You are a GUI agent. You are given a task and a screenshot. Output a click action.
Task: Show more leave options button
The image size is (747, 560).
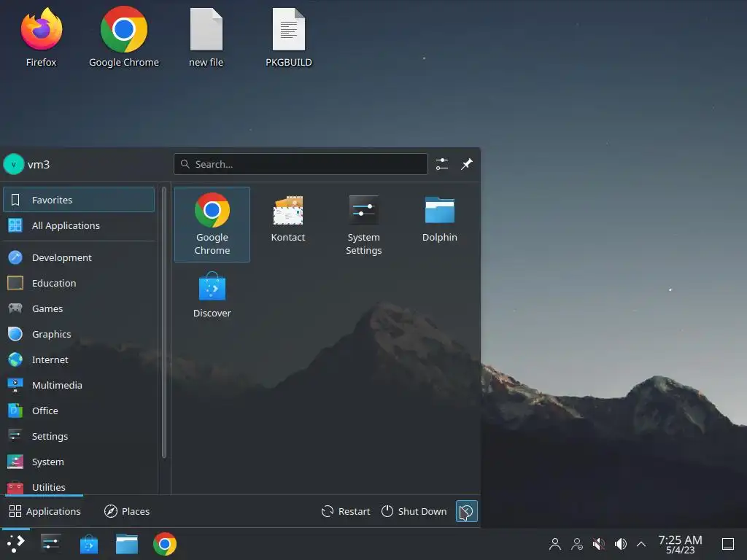466,511
